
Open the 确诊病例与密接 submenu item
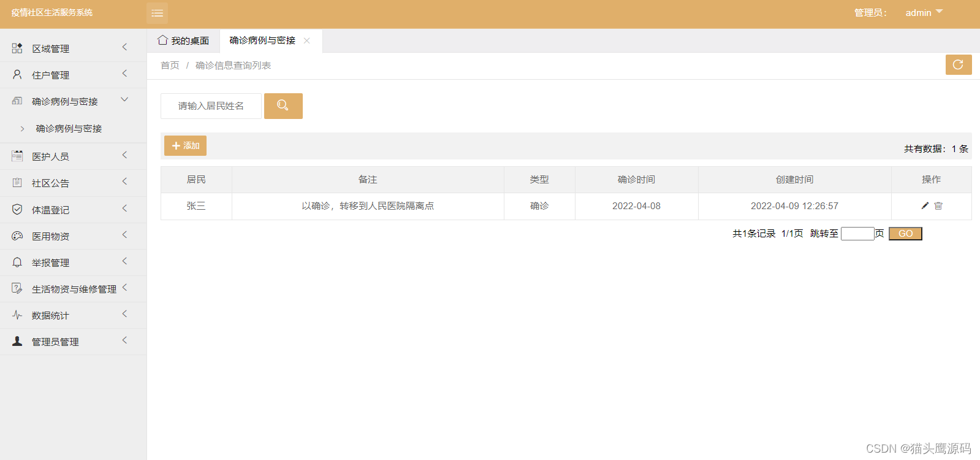tap(69, 129)
